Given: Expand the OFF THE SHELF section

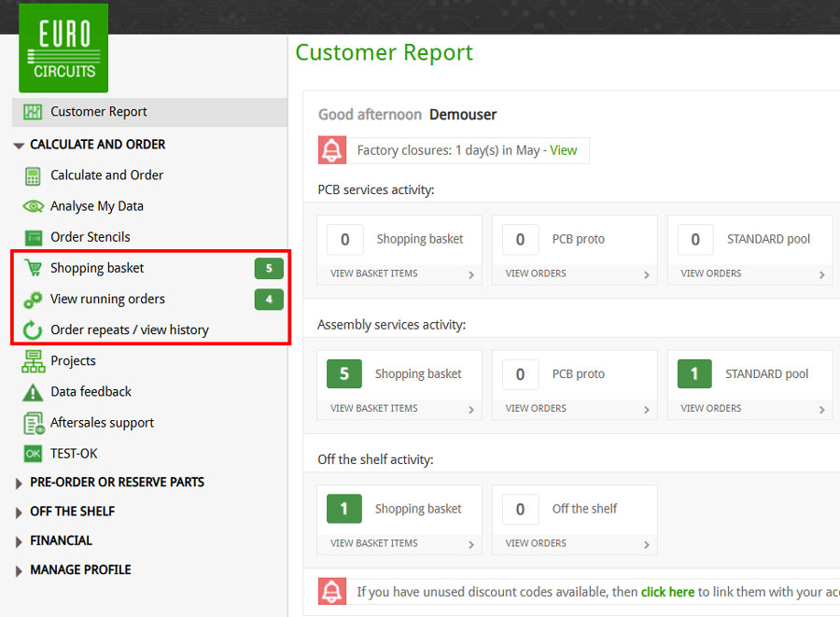Looking at the screenshot, I should 19,512.
